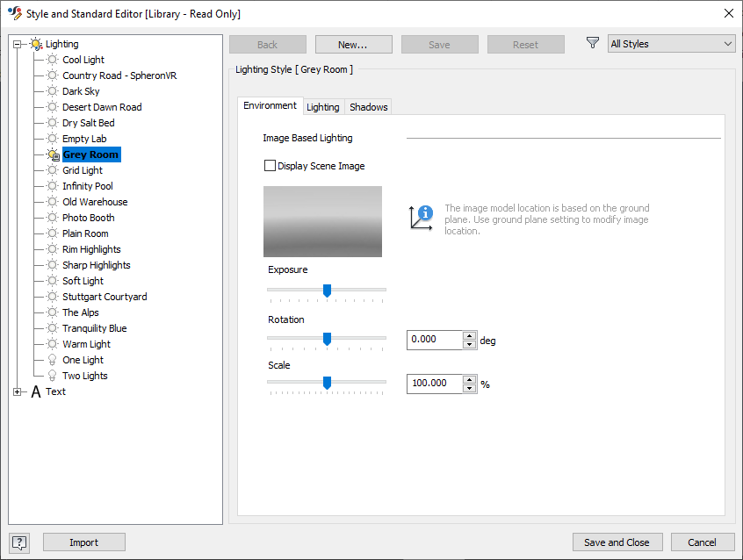Click the filter funnel icon
Viewport: 743px width, 560px height.
pyautogui.click(x=593, y=42)
